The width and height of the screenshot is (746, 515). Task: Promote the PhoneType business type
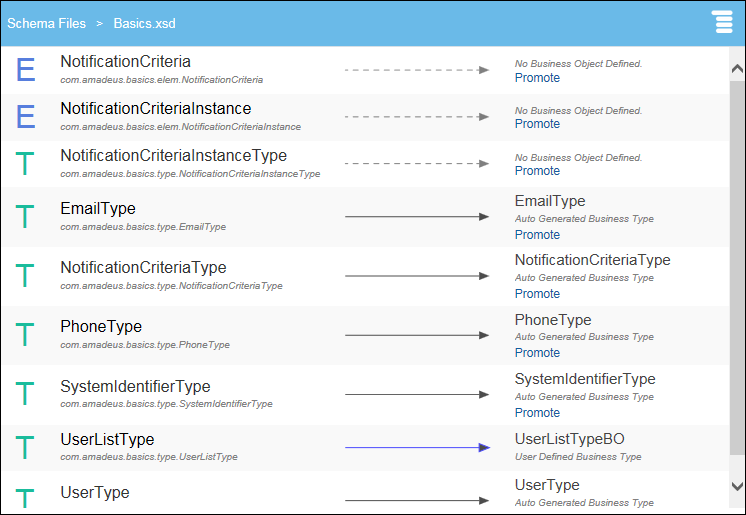point(537,353)
